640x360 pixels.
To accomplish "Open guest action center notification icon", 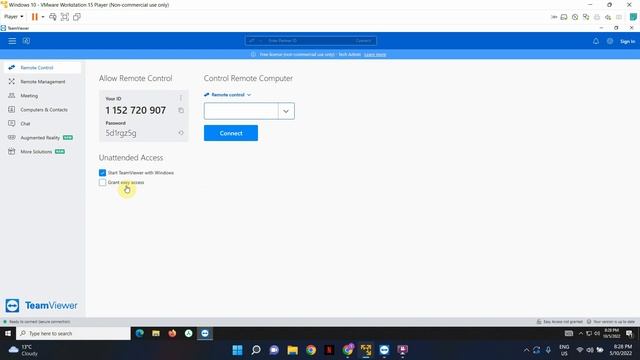I will 629,333.
